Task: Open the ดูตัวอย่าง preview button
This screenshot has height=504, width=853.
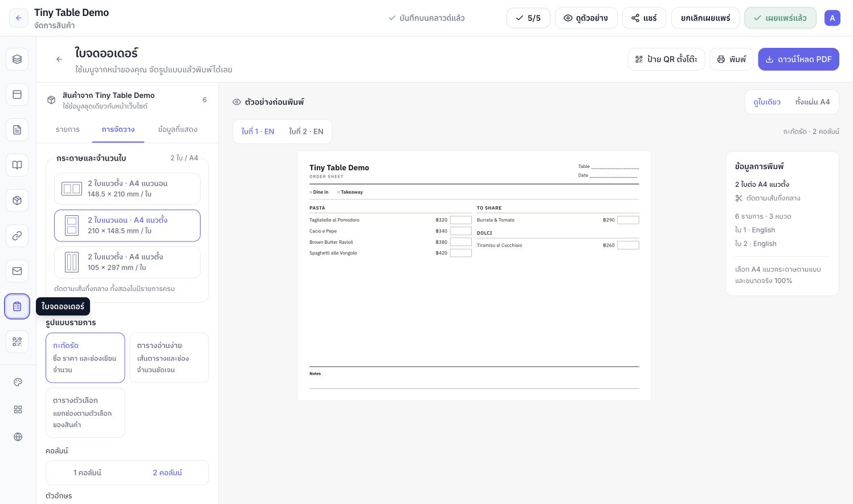Action: [586, 18]
